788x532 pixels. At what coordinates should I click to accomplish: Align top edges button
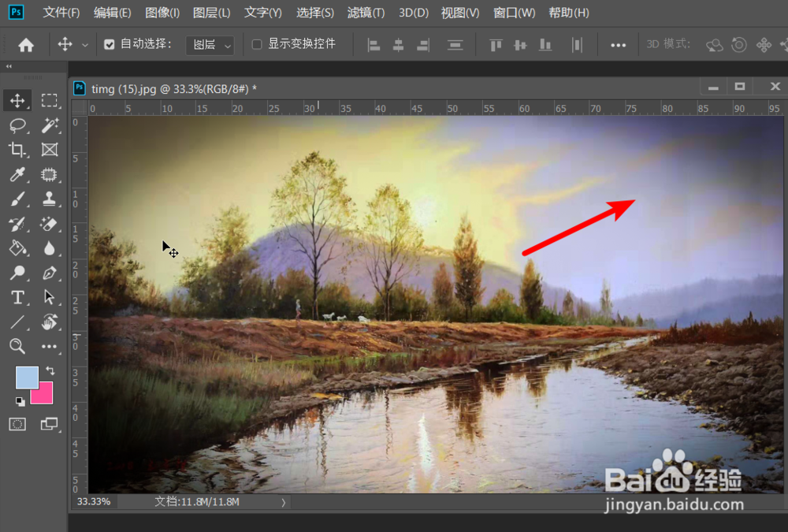tap(496, 45)
